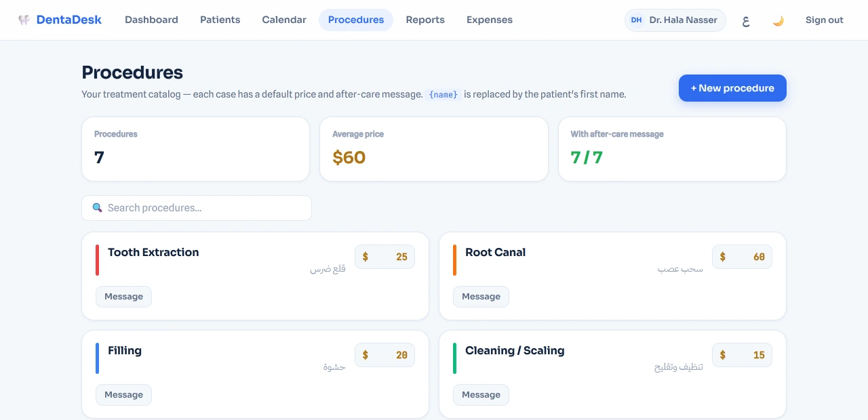Click the DH avatar badge
The height and width of the screenshot is (420, 868).
(636, 20)
